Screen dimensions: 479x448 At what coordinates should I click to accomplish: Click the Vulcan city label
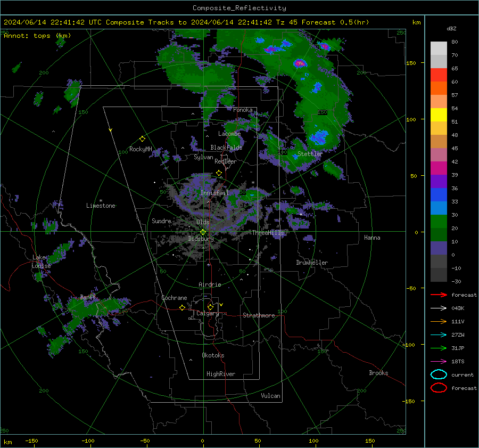tap(271, 396)
